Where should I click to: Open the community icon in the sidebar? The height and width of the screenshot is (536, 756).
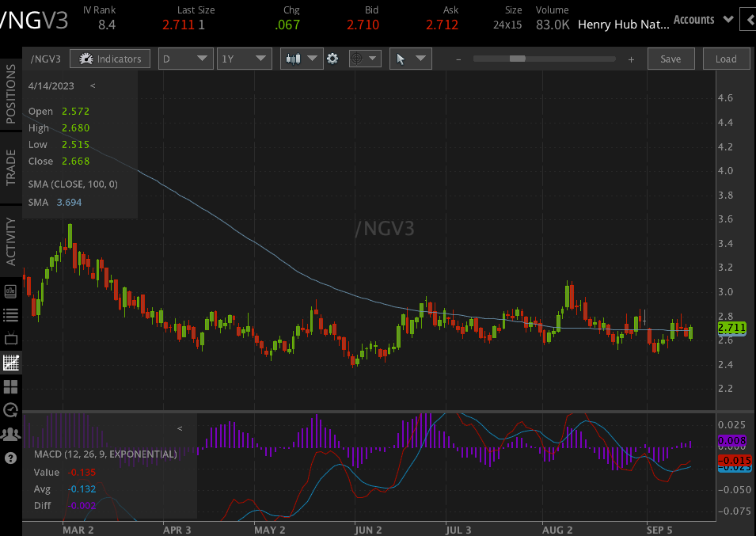10,434
